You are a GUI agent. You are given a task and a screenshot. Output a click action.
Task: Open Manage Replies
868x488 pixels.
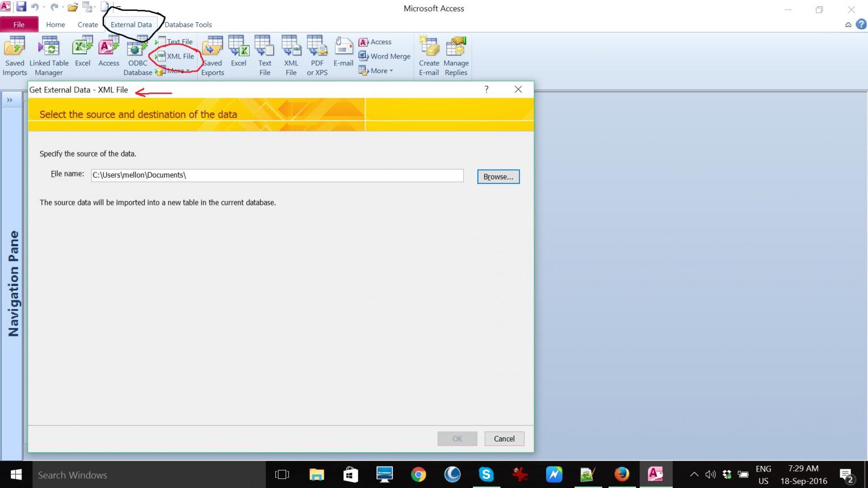(x=456, y=56)
